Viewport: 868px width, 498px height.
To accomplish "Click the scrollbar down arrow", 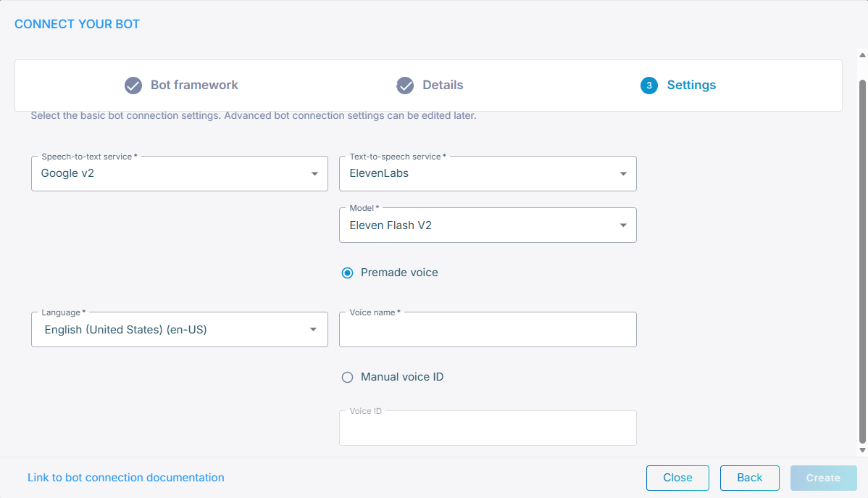I will coord(862,450).
